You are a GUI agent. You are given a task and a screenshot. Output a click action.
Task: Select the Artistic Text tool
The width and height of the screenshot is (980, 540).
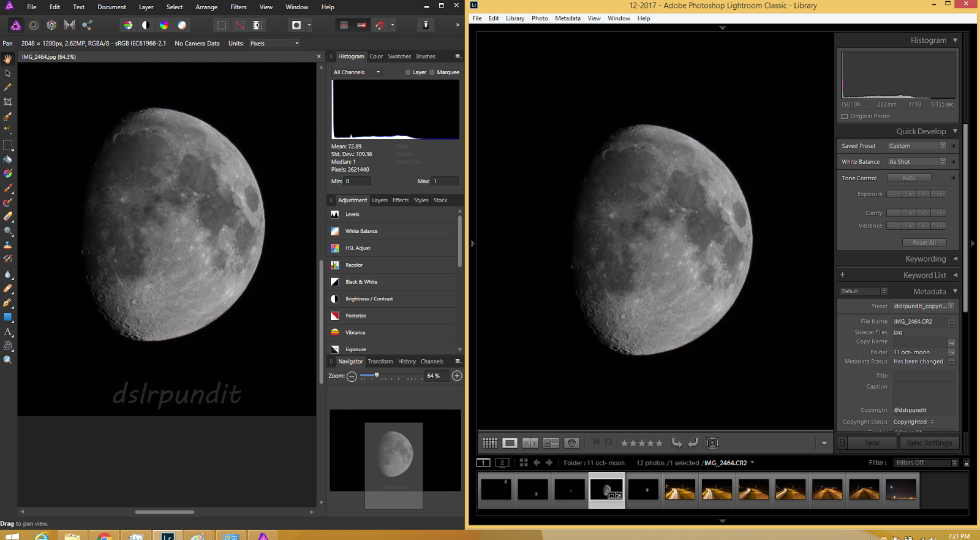click(x=8, y=332)
